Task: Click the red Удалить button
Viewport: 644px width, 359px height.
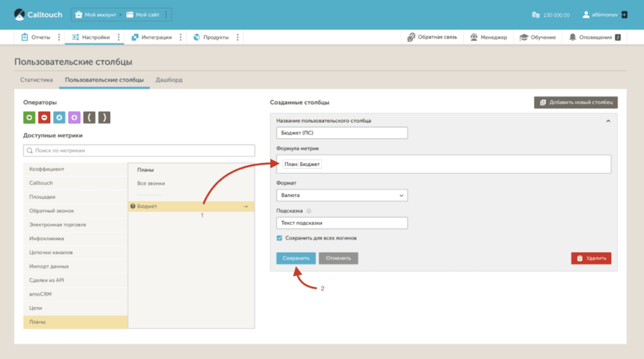Action: 591,258
